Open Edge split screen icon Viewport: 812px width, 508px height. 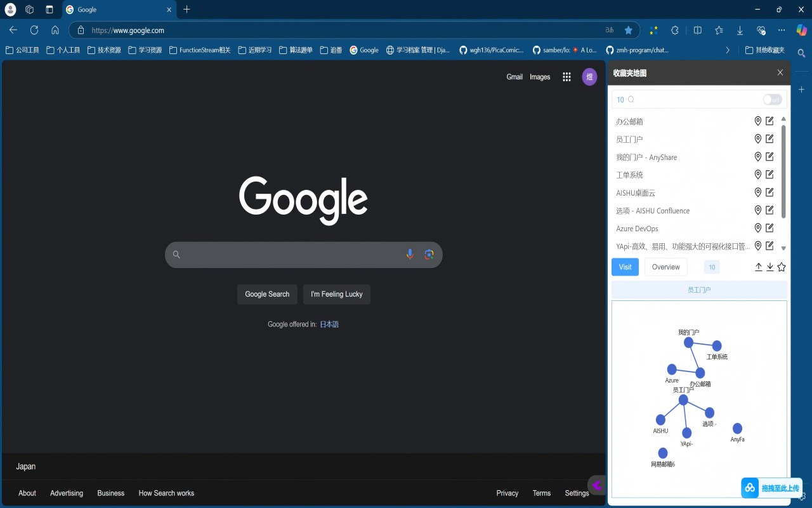[x=697, y=30]
